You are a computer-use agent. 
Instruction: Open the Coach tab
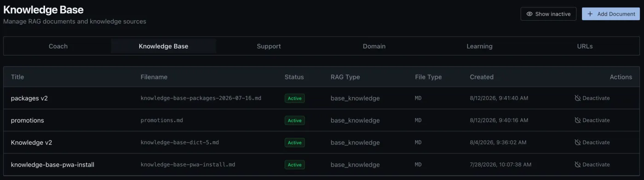pos(58,46)
